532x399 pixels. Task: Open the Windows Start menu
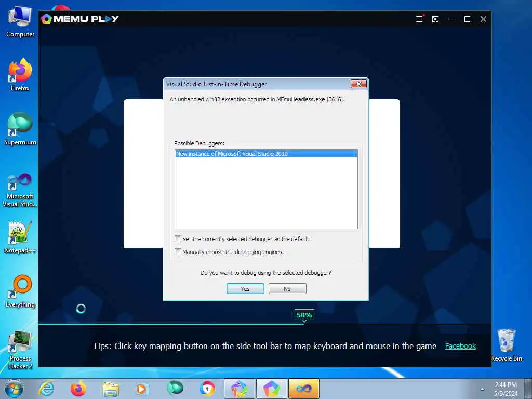click(14, 389)
